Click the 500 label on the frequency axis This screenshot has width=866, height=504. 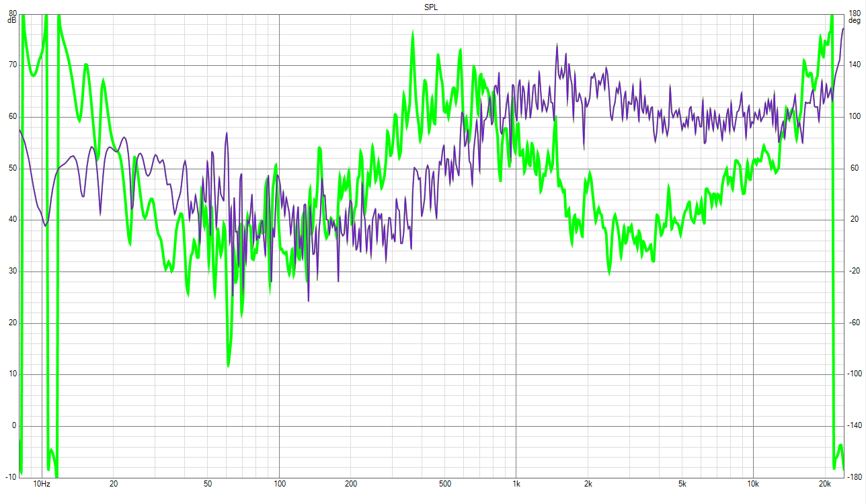pyautogui.click(x=445, y=484)
